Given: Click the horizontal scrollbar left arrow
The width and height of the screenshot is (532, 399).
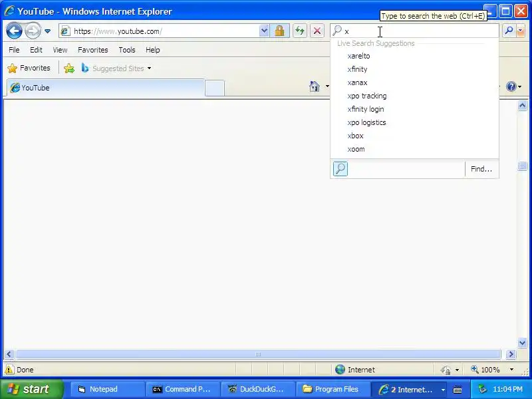Looking at the screenshot, I should click(x=9, y=354).
